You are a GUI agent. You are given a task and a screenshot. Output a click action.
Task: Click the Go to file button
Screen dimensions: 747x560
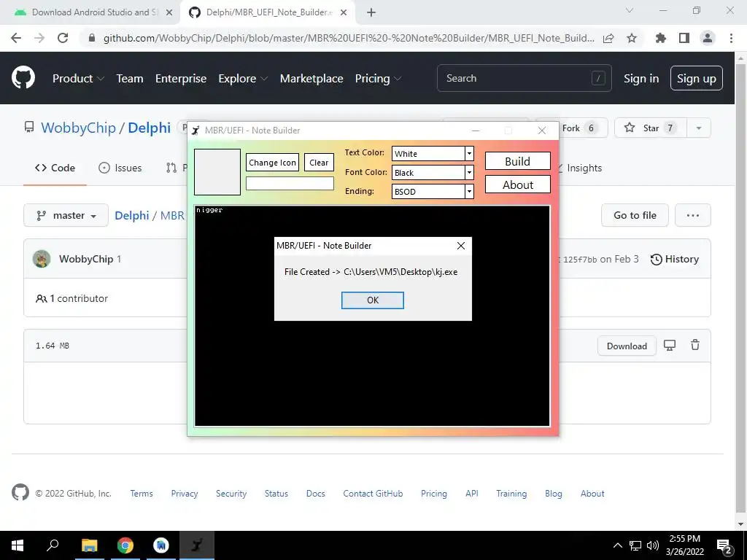pos(635,215)
